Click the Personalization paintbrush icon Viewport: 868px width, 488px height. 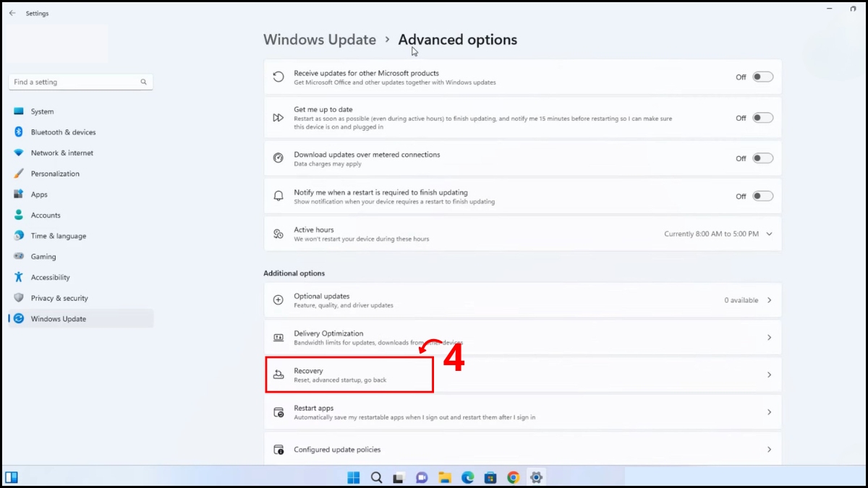(x=19, y=174)
